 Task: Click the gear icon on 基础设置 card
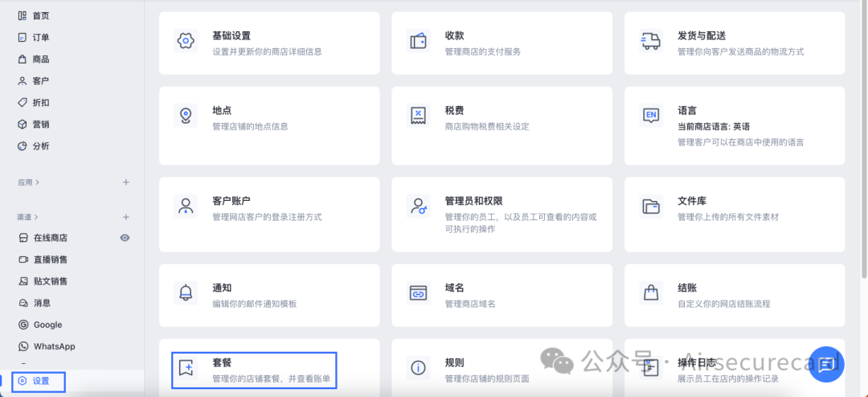186,41
